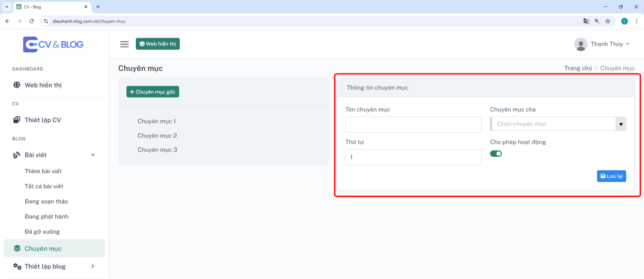The width and height of the screenshot is (644, 279).
Task: Open the translate page icon
Action: [x=586, y=21]
